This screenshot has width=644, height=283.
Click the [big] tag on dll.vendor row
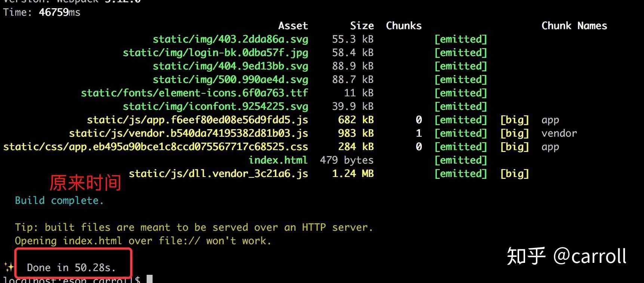[x=515, y=174]
